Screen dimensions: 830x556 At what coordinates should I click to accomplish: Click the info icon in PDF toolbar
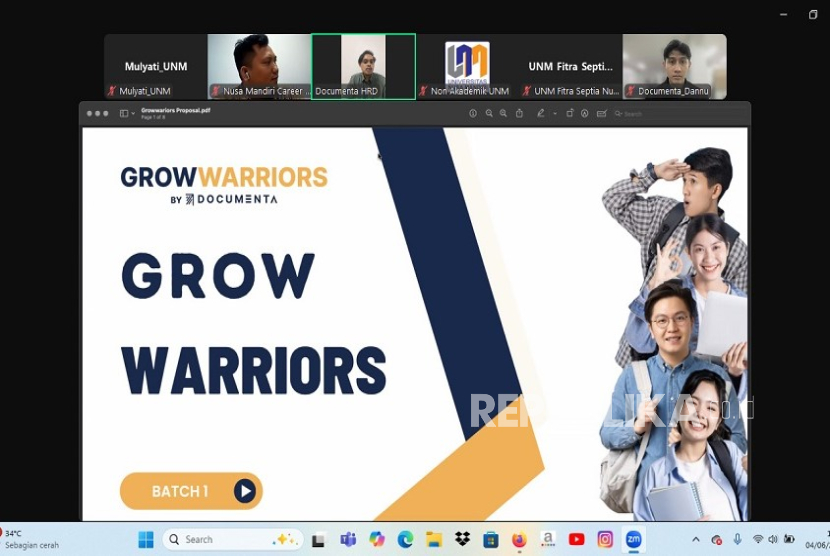pyautogui.click(x=473, y=113)
